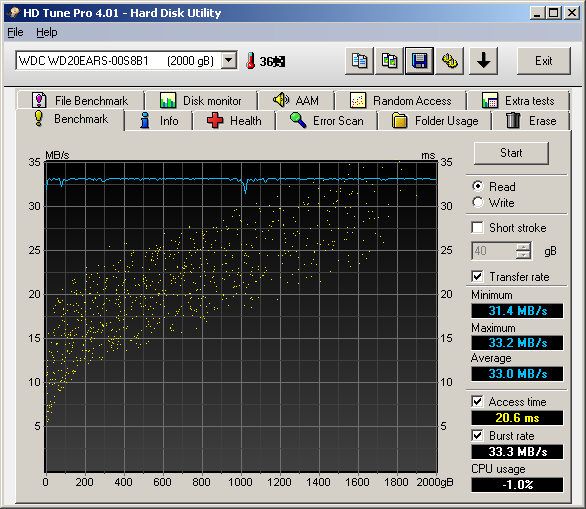Toggle the Access time checkbox
Viewport: 586px width, 509px height.
pos(478,401)
